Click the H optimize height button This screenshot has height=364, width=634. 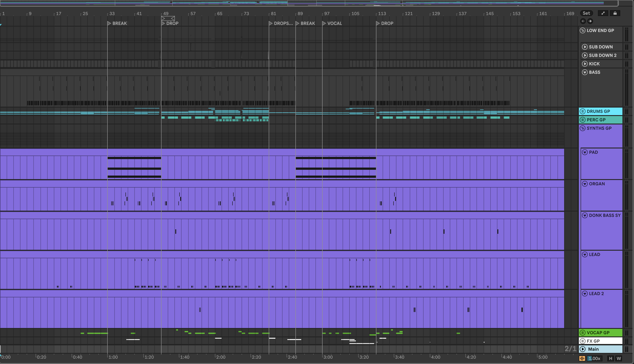coord(610,358)
